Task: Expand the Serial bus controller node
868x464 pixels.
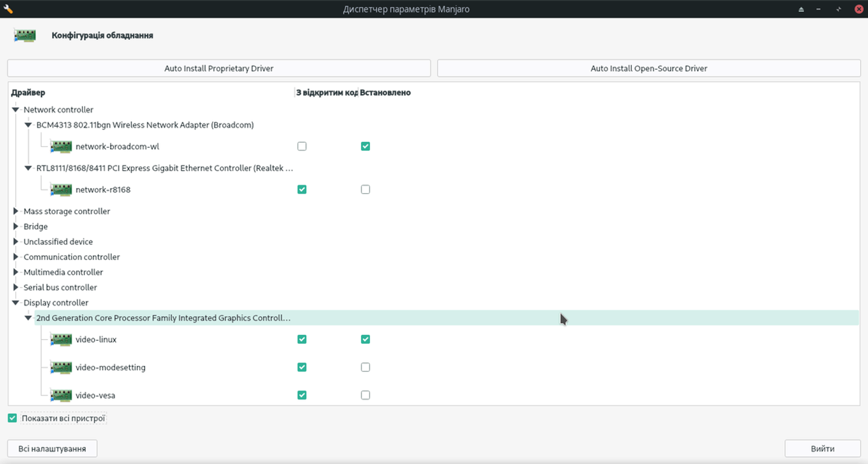Action: pyautogui.click(x=15, y=287)
